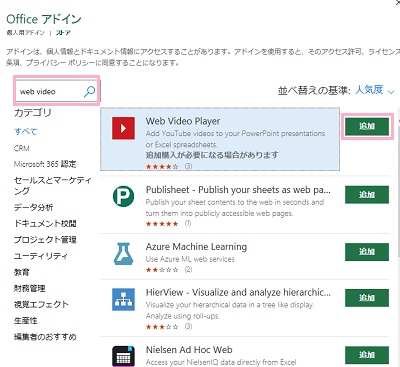Open the HierView title link
This screenshot has height=367, width=400.
[238, 292]
